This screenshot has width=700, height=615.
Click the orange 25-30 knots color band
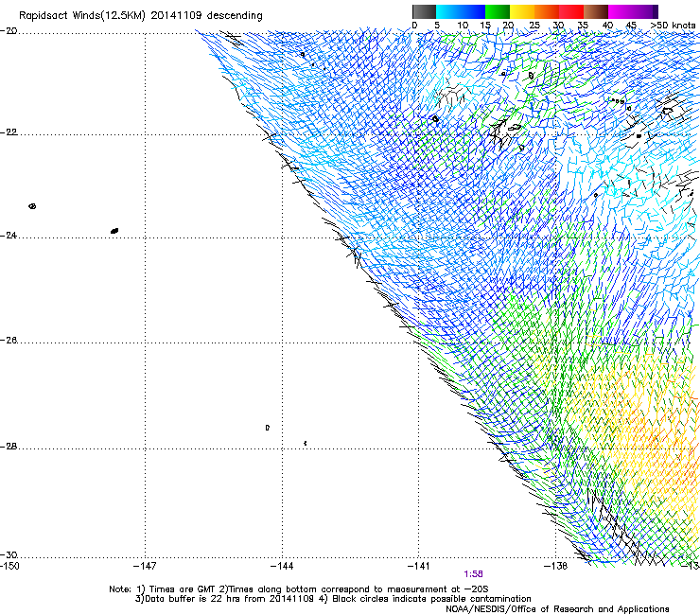(547, 11)
